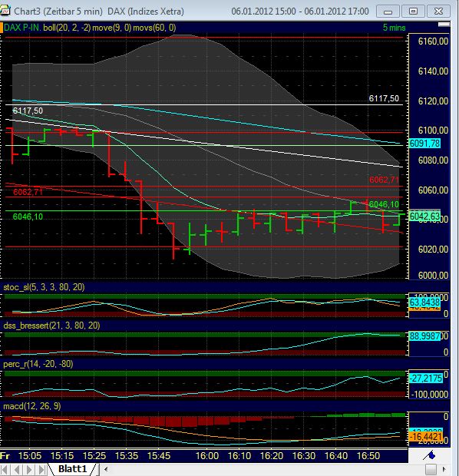The width and height of the screenshot is (459, 476).
Task: Click the 5 mins timeframe label
Action: (x=394, y=28)
